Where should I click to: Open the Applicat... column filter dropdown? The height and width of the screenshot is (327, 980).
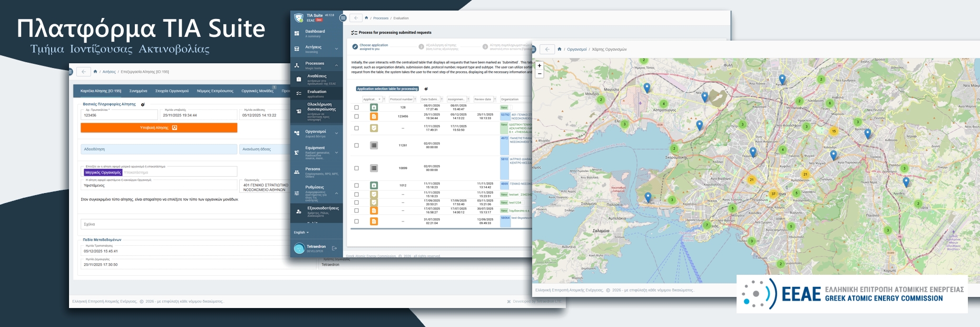[372, 99]
